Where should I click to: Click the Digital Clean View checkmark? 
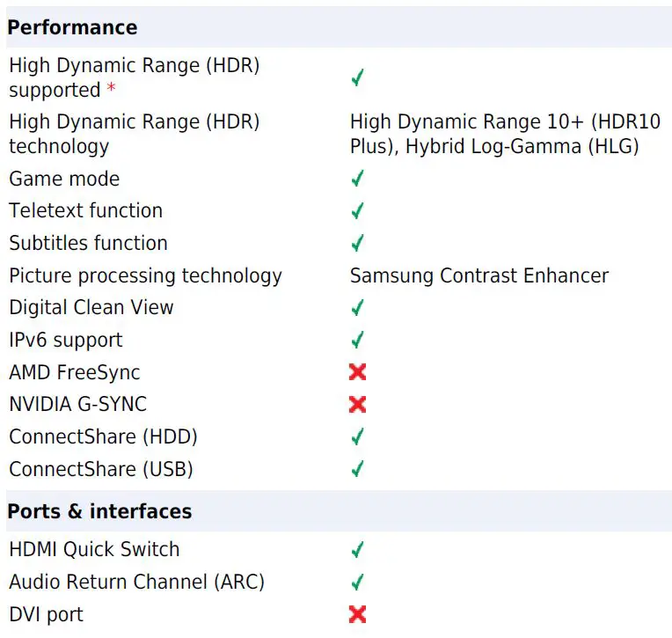(357, 308)
